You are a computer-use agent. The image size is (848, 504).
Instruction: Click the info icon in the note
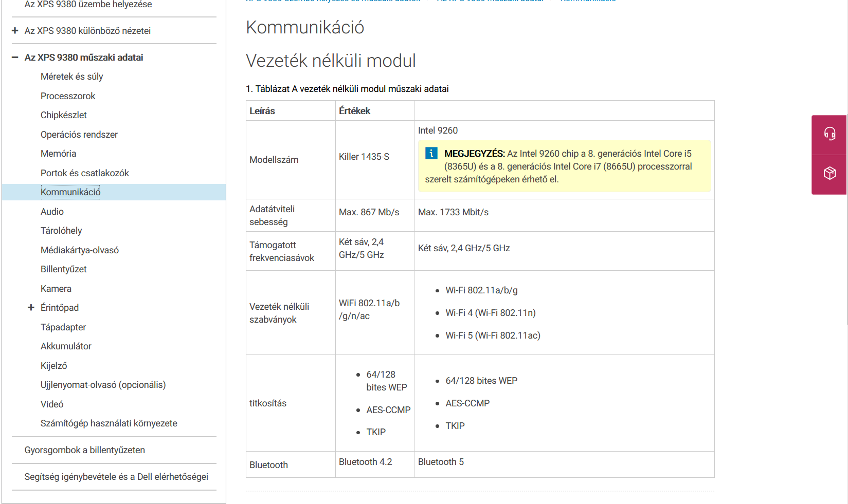click(431, 153)
